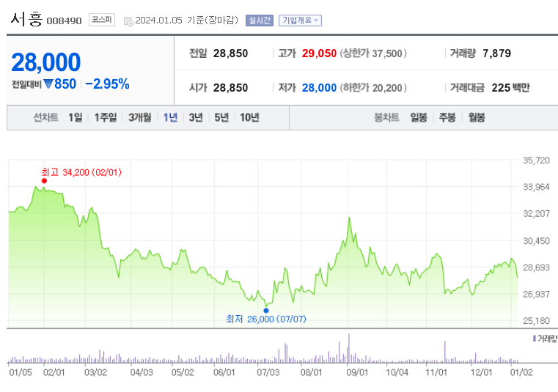Click the 09/01 x-axis date label

[357, 372]
